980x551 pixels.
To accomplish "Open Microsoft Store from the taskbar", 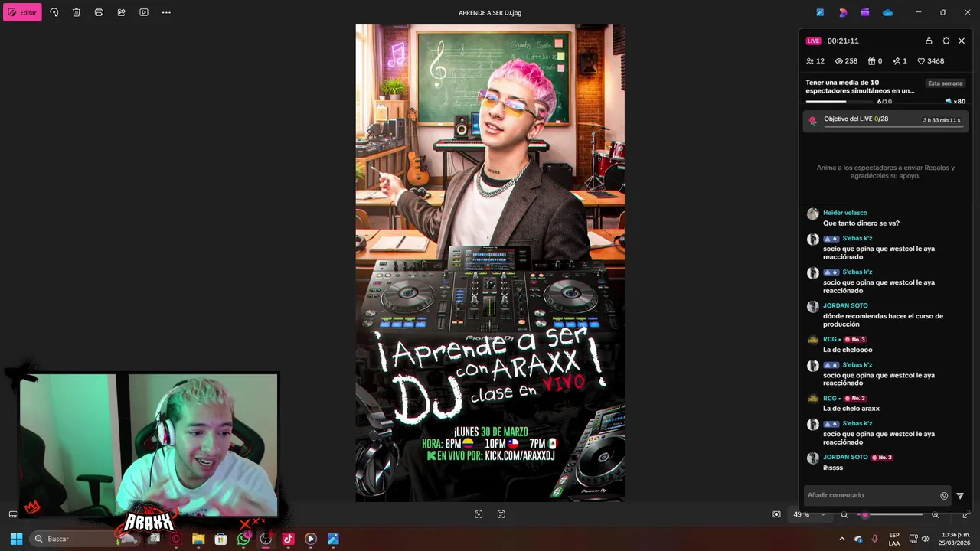I will pos(220,539).
